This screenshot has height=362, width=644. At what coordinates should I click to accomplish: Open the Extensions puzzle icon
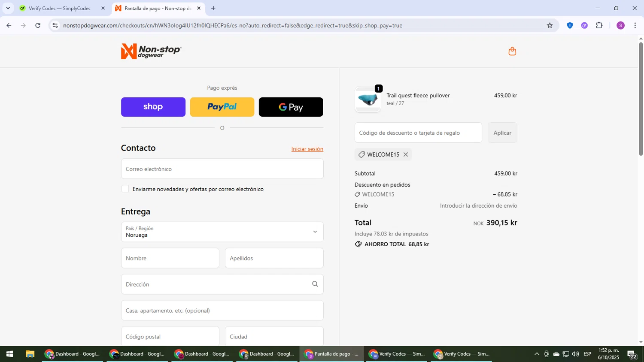599,25
